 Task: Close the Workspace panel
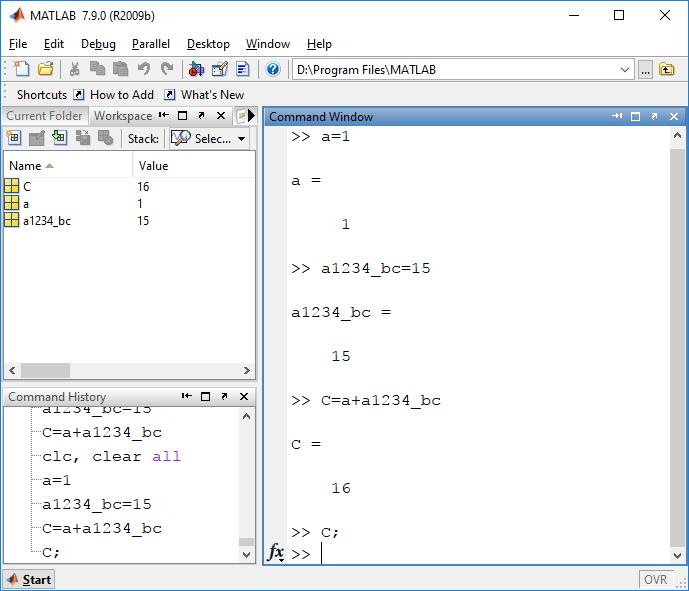click(x=221, y=116)
